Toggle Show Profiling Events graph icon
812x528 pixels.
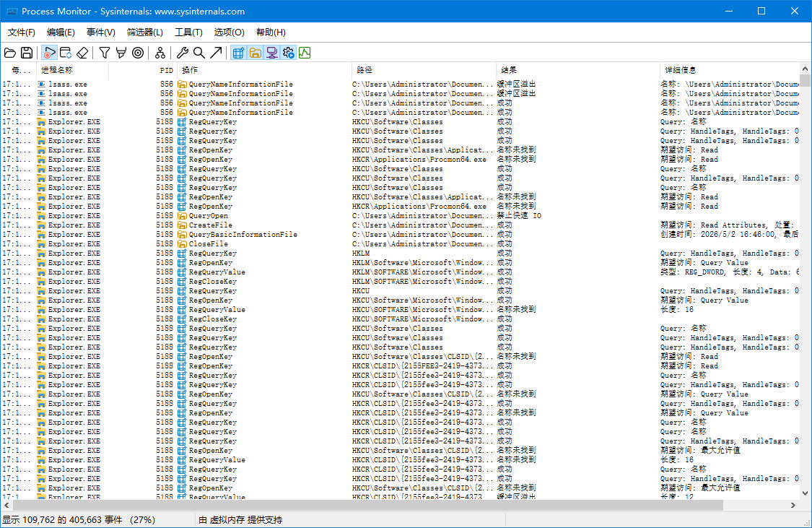[x=305, y=53]
